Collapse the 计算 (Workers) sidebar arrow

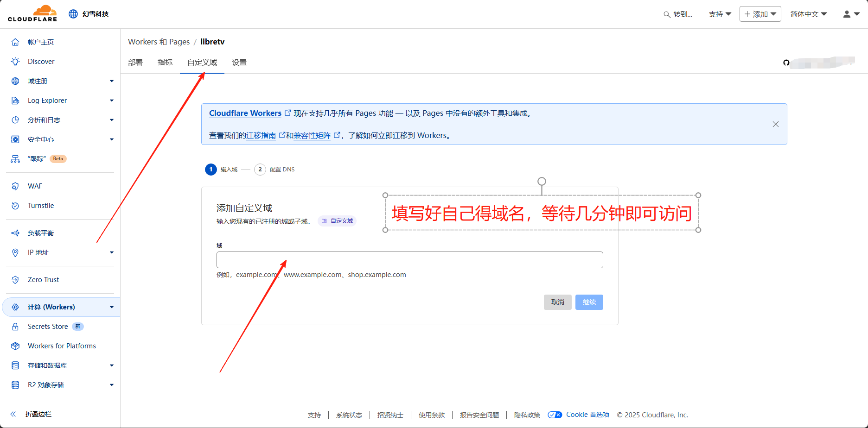[x=112, y=307]
